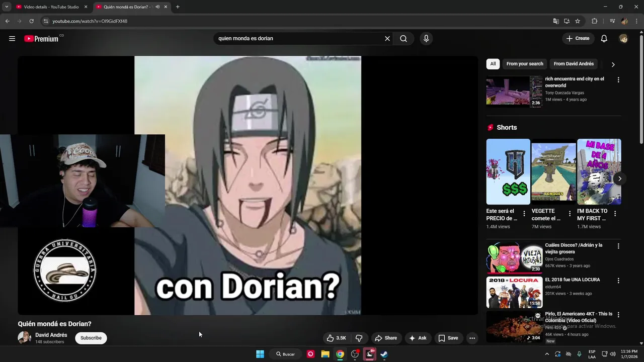Screen dimensions: 644x362
Task: Dislike the video with thumbs down
Action: (359, 338)
